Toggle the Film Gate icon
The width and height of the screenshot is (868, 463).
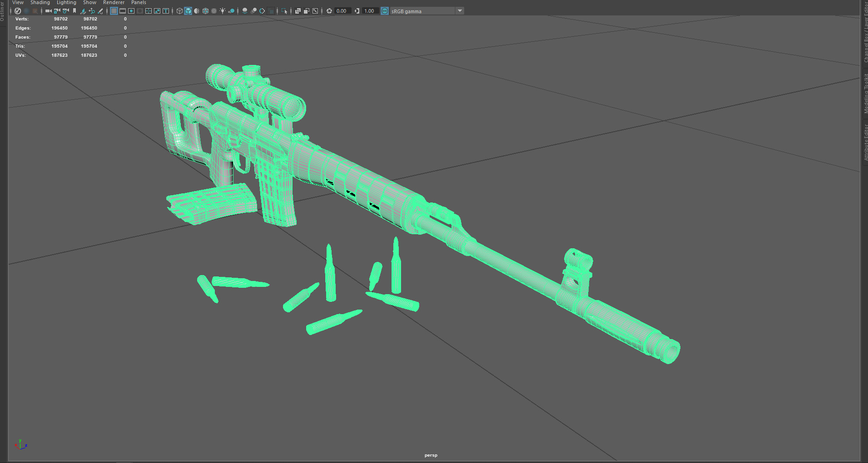(x=123, y=11)
